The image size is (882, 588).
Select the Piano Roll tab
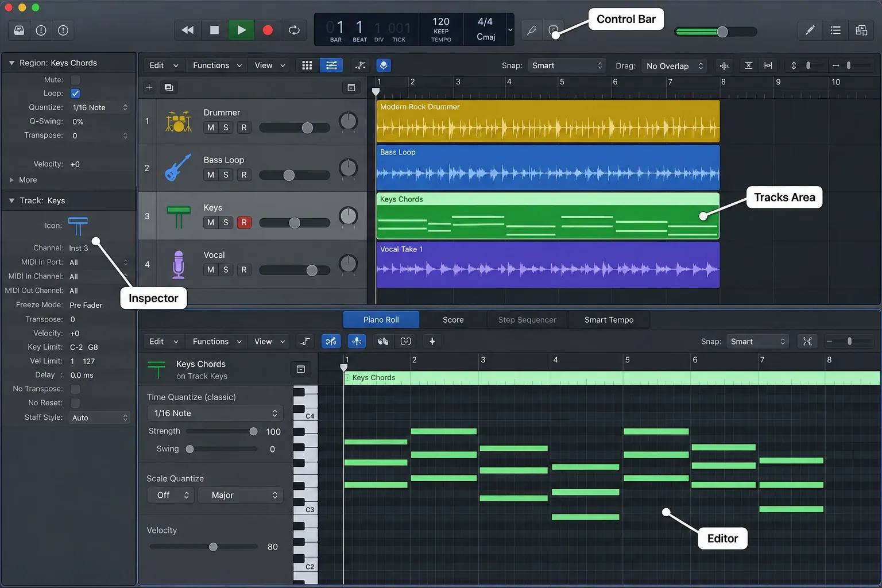[x=381, y=320]
